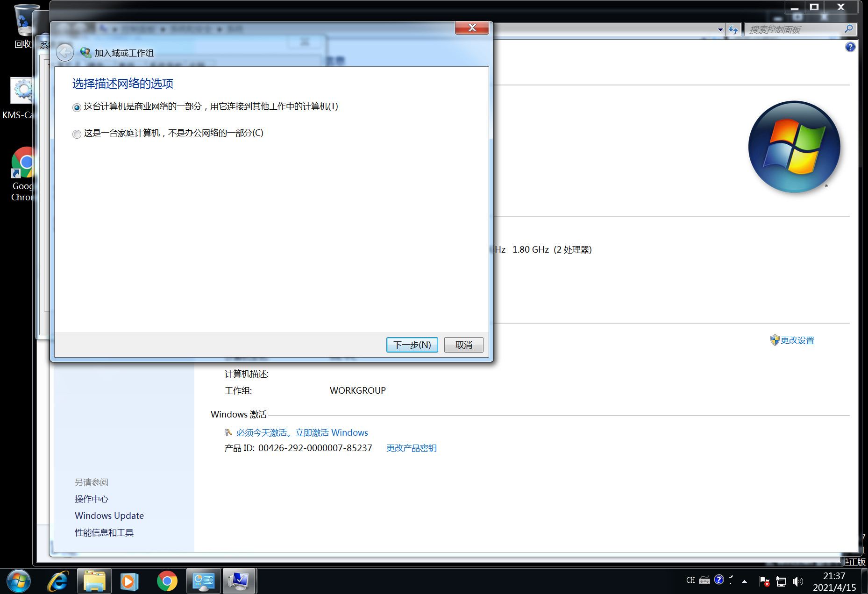Select Google Chrome desktop shortcut
Viewport: 868px width, 594px height.
22,174
